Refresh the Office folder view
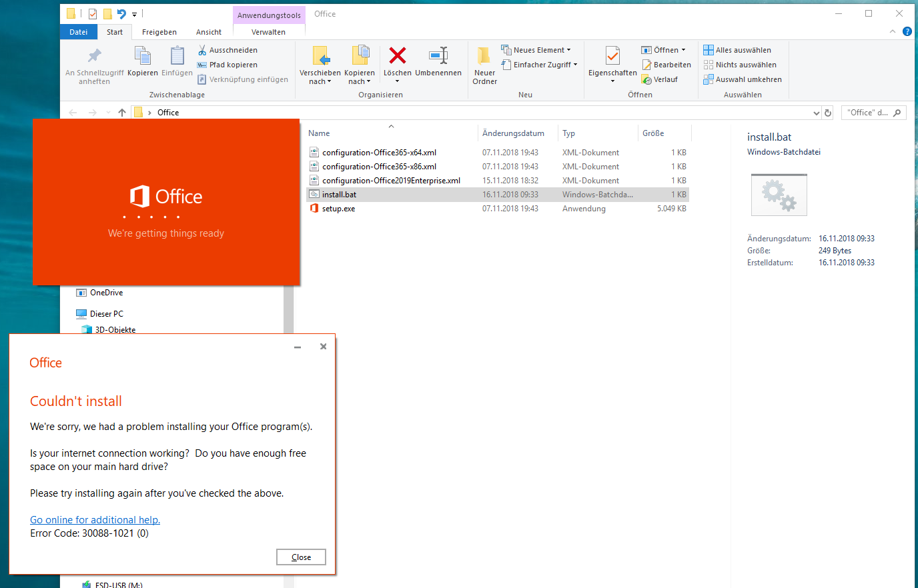 (828, 113)
